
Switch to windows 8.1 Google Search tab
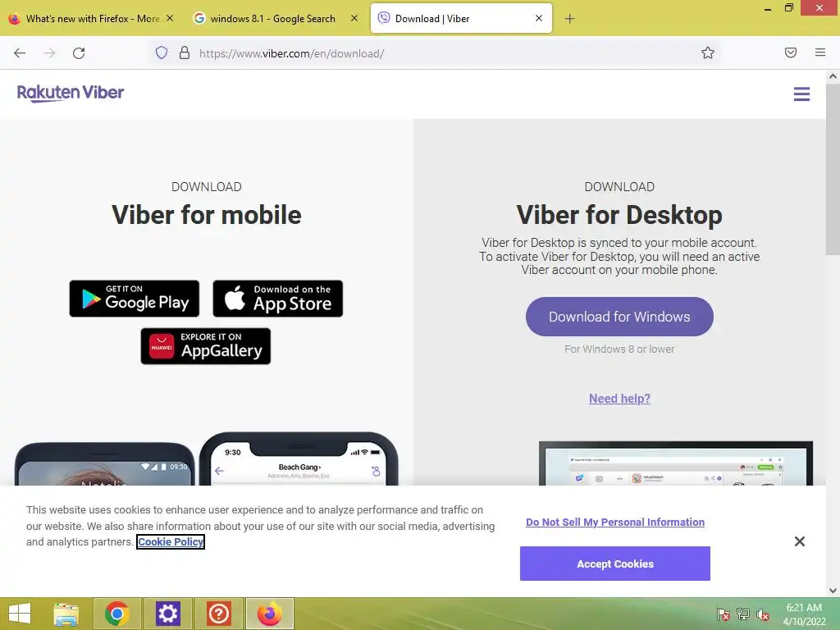273,18
